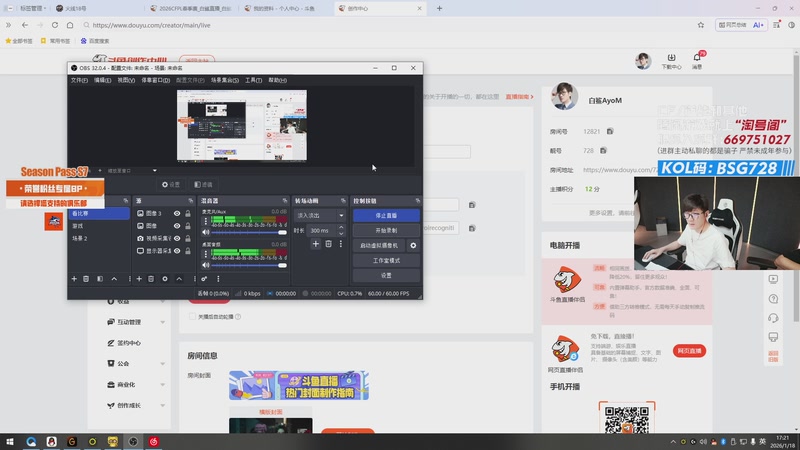
Task: Move the selected source up
Action: coord(179,279)
